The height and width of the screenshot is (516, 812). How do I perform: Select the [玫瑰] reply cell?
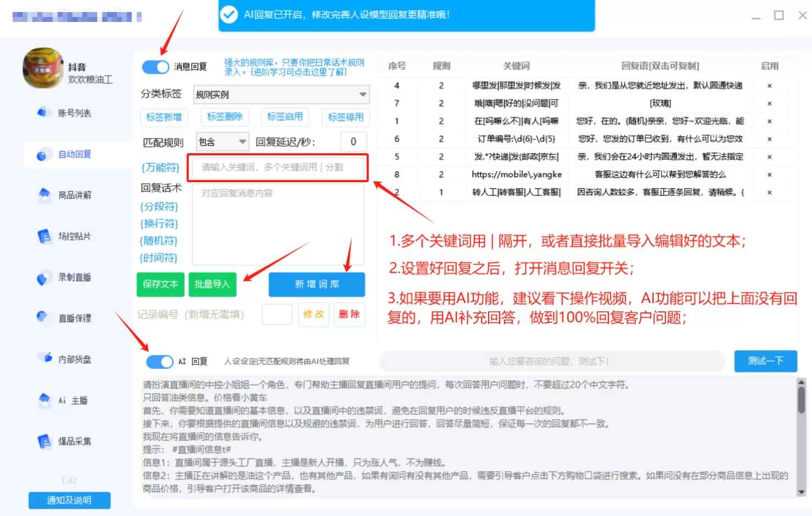pyautogui.click(x=660, y=103)
